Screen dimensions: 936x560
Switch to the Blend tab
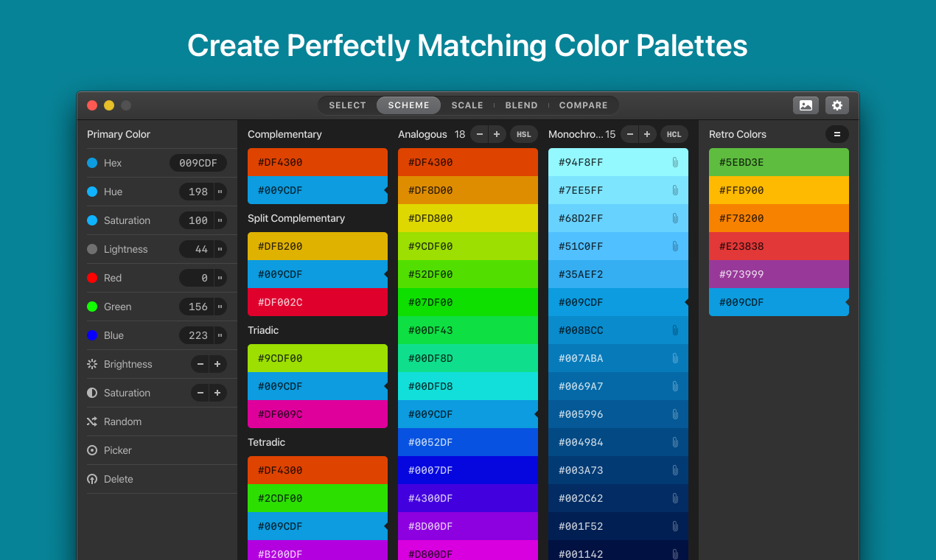[521, 105]
